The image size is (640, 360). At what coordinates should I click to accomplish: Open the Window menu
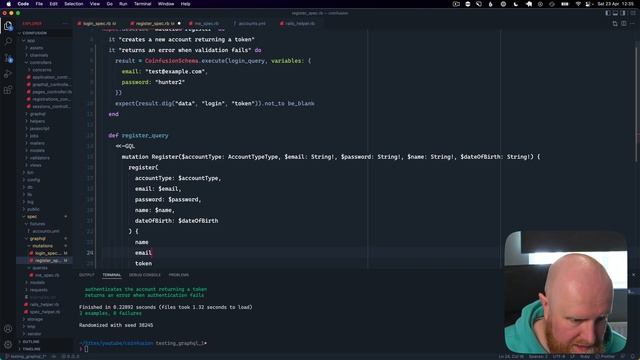(x=166, y=4)
